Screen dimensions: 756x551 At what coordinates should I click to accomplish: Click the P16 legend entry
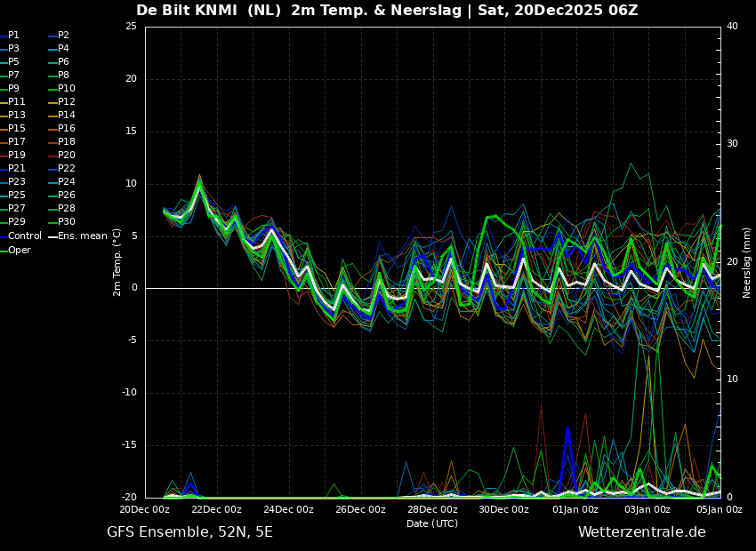(x=66, y=129)
